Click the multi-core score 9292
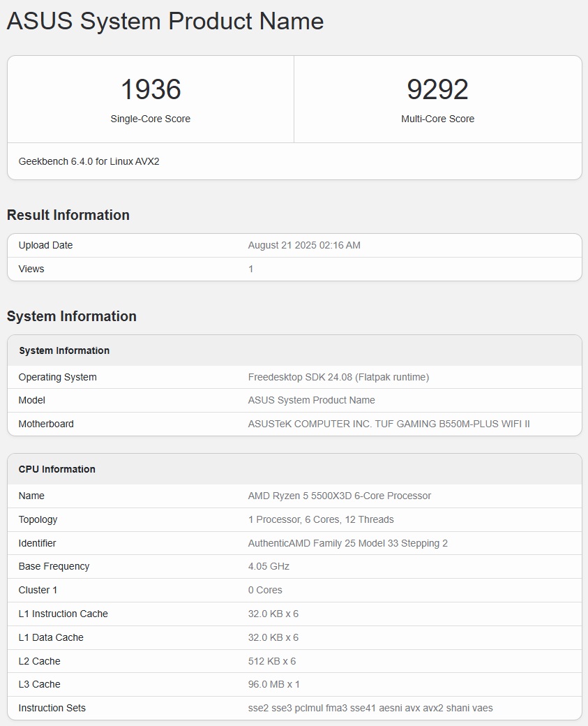The height and width of the screenshot is (726, 588). 437,89
